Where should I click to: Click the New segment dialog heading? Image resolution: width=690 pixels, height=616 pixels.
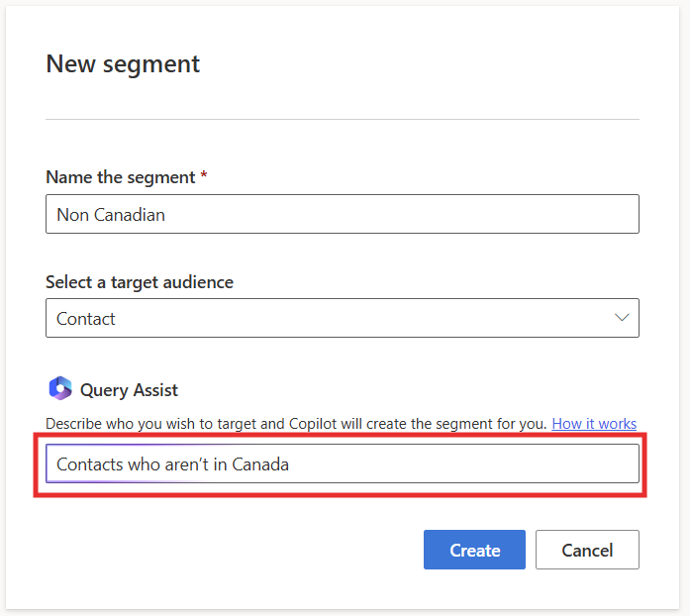pyautogui.click(x=123, y=64)
